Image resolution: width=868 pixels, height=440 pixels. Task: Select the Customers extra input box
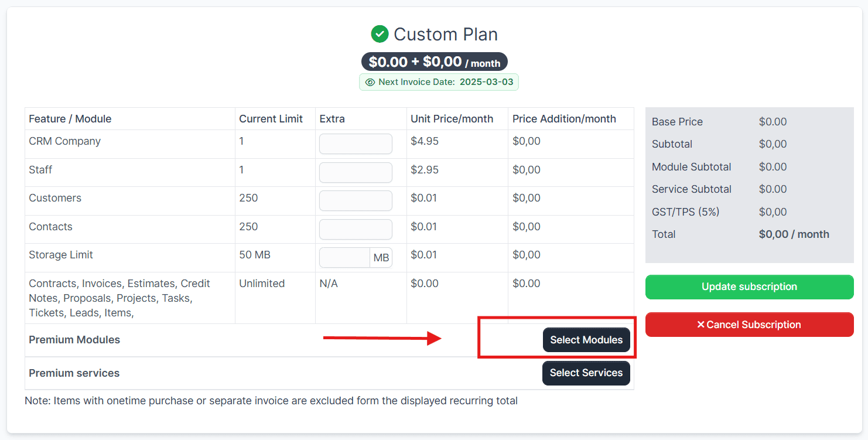coord(356,200)
